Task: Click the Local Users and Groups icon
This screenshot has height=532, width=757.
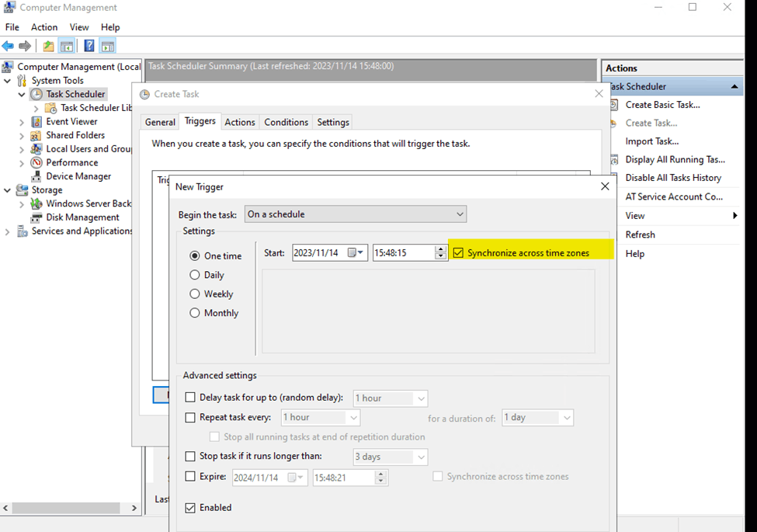Action: [x=36, y=148]
